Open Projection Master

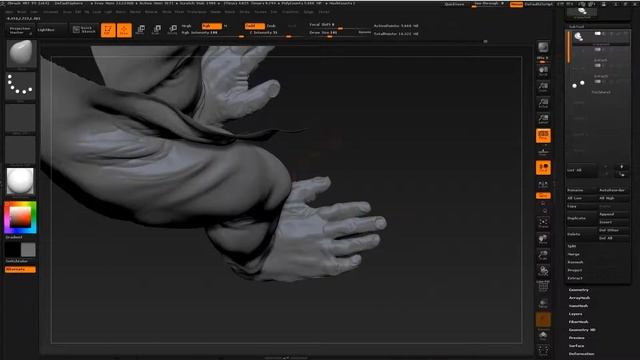tap(20, 30)
